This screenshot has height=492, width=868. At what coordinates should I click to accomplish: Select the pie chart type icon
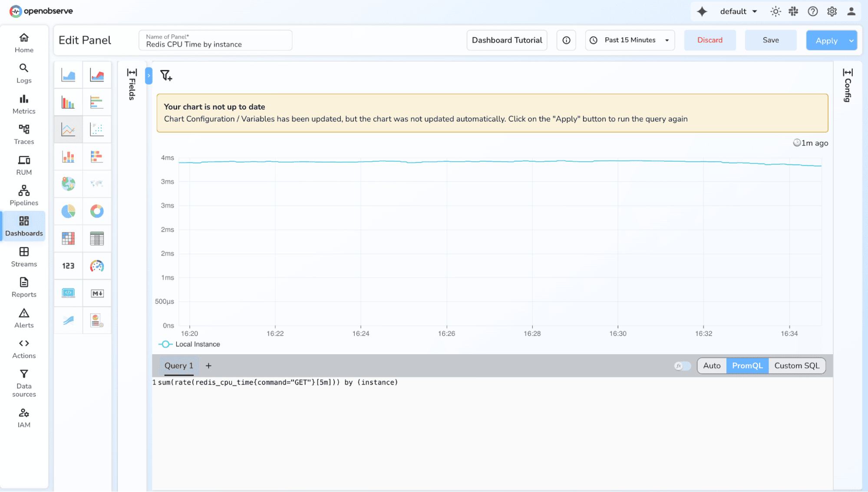click(68, 211)
